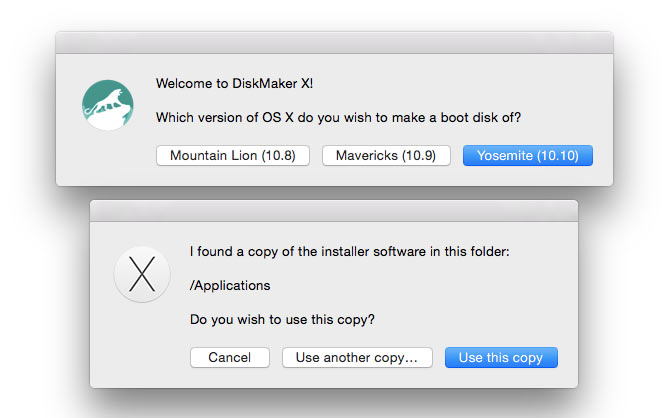Image resolution: width=669 pixels, height=418 pixels.
Task: Cancel the installer copy dialog
Action: pyautogui.click(x=230, y=357)
